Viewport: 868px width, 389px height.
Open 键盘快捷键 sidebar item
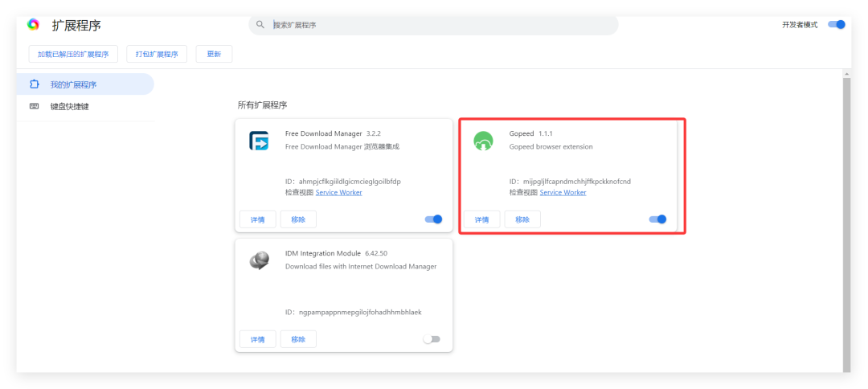pos(69,106)
